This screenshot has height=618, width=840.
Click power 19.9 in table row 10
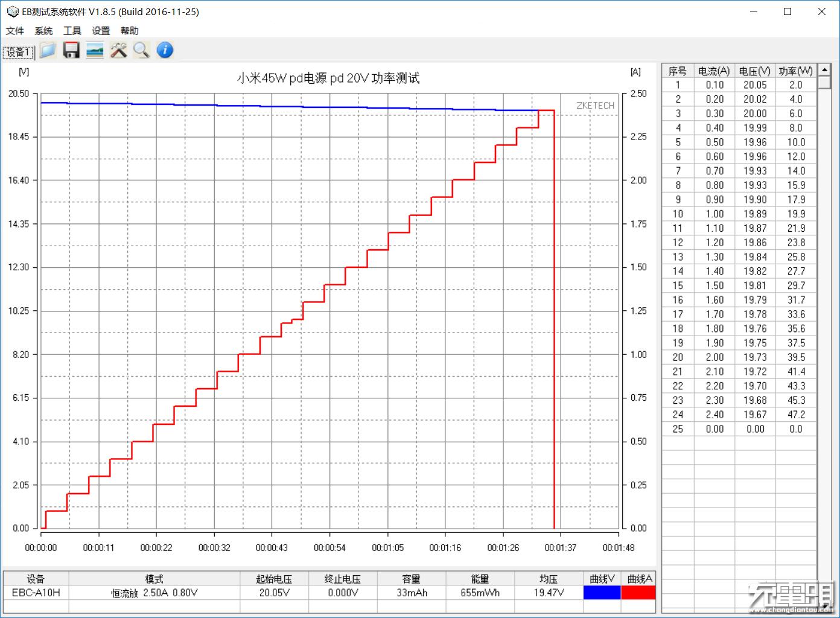pyautogui.click(x=796, y=214)
